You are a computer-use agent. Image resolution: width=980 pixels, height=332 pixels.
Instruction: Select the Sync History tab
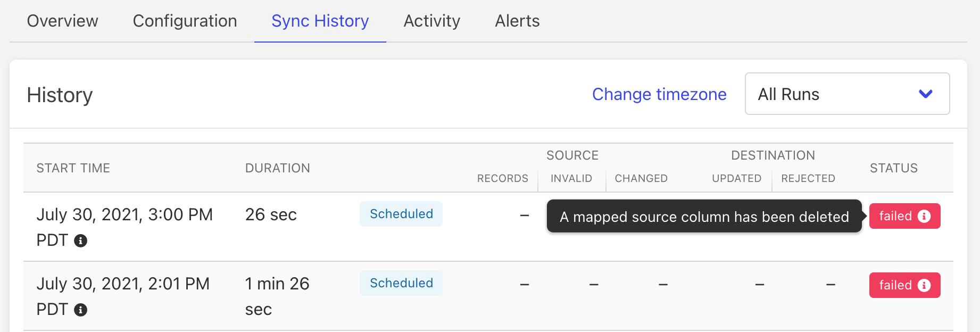pyautogui.click(x=320, y=21)
